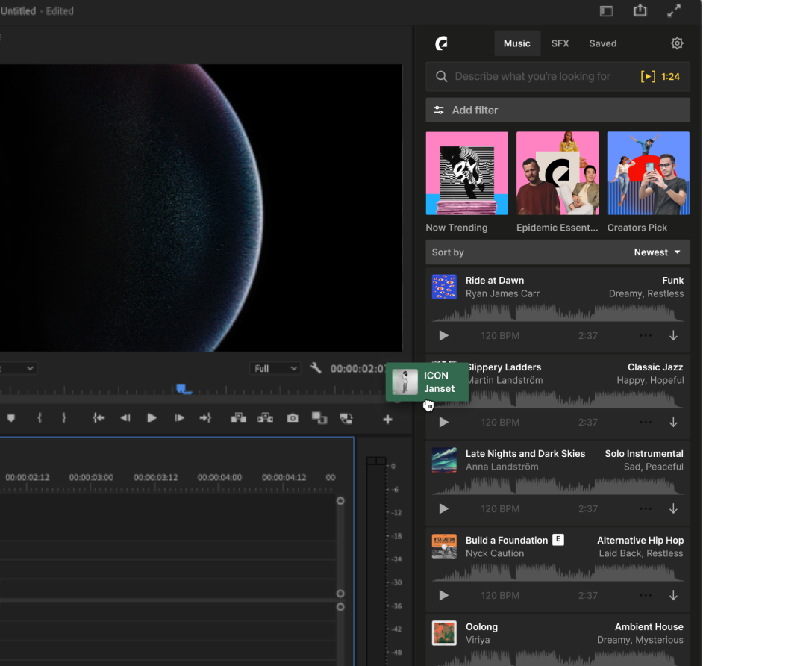Screen dimensions: 812x666
Task: Expand the dropdown left of the time ruler
Action: click(19, 367)
